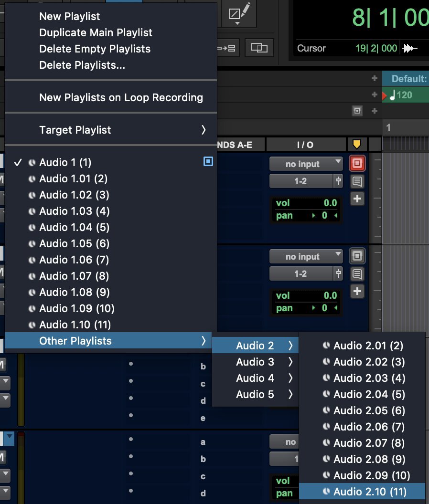This screenshot has height=504, width=429.
Task: Select playlist Audio 1.06 (7)
Action: pyautogui.click(x=111, y=260)
